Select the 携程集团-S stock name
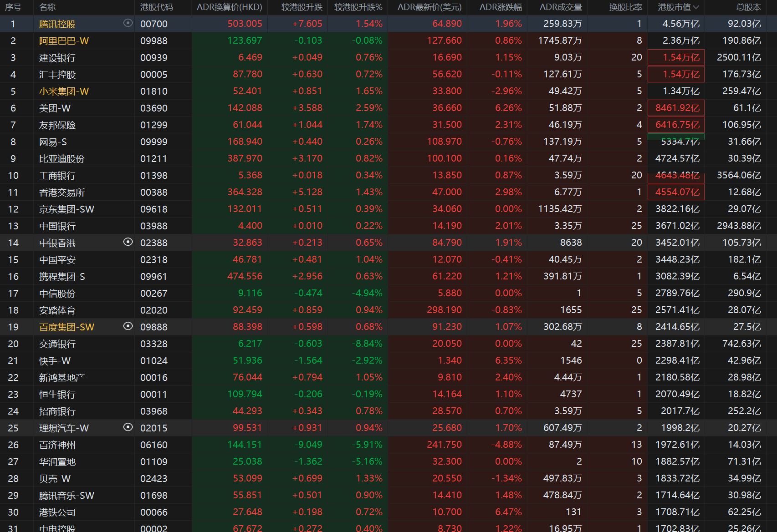 [62, 276]
